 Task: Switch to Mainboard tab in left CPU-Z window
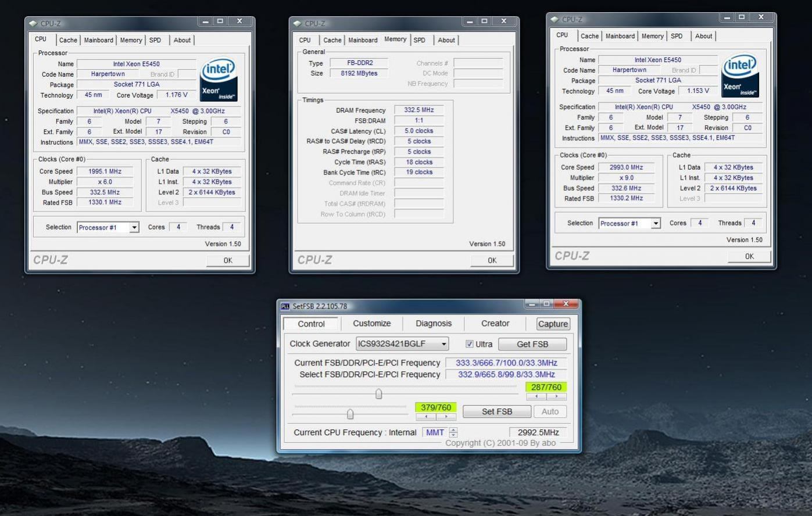[x=99, y=40]
